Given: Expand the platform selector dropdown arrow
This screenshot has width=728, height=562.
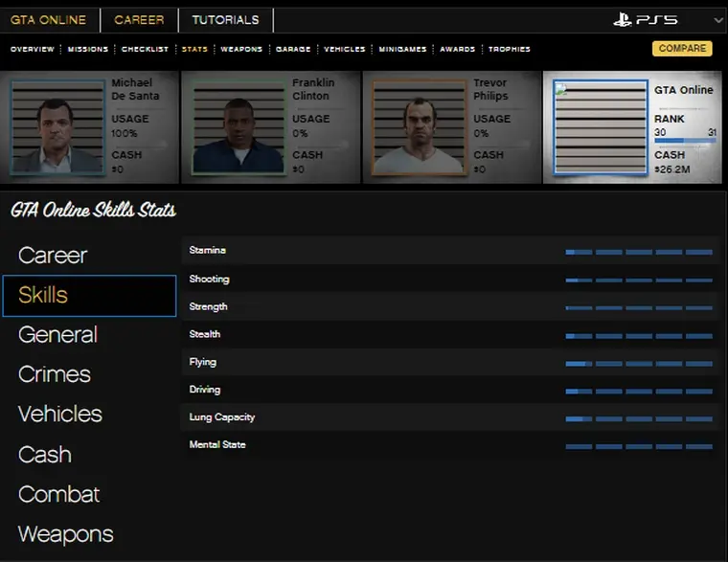Looking at the screenshot, I should click(x=717, y=20).
